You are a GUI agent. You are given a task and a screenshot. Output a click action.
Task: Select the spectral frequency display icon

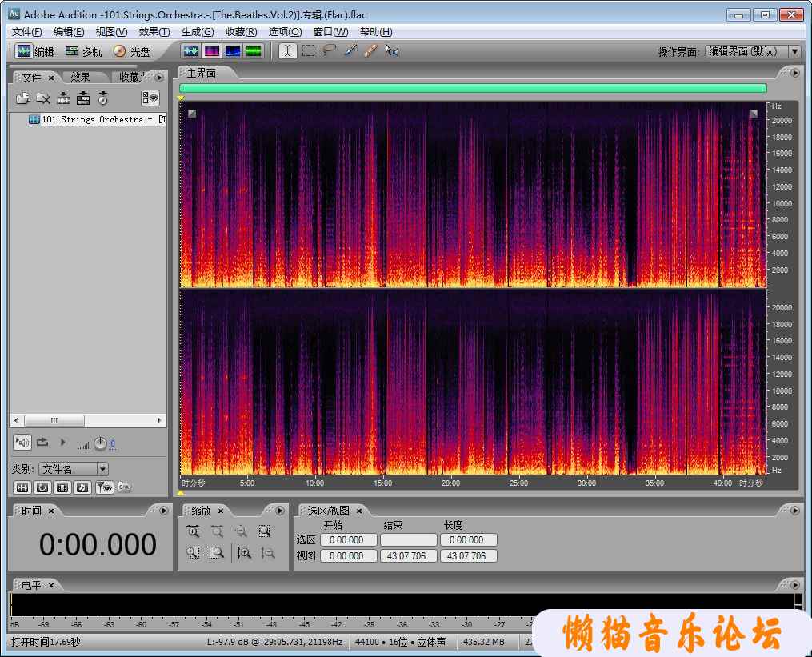212,50
